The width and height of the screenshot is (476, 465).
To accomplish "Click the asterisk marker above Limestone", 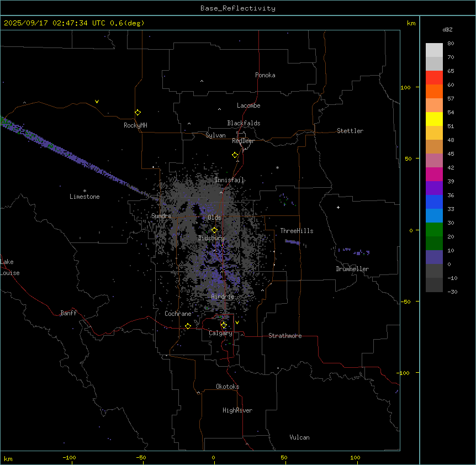I will coord(84,191).
